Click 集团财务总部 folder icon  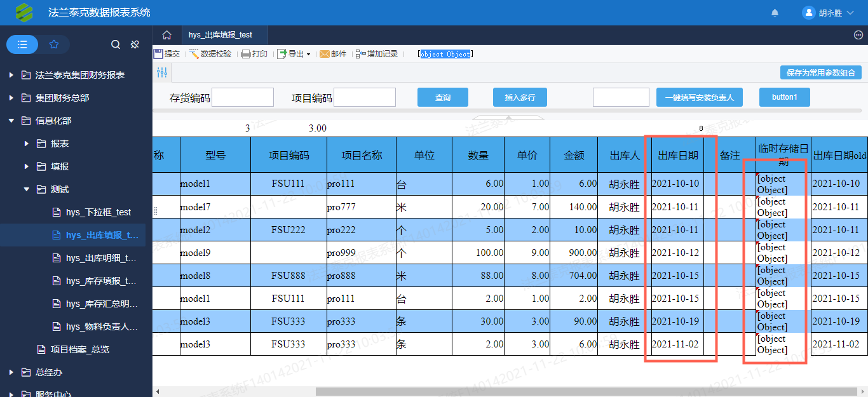pyautogui.click(x=26, y=98)
